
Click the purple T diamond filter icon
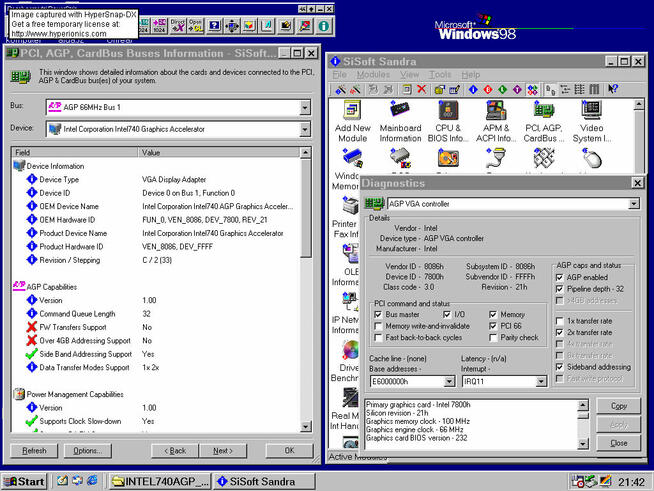coord(517,89)
